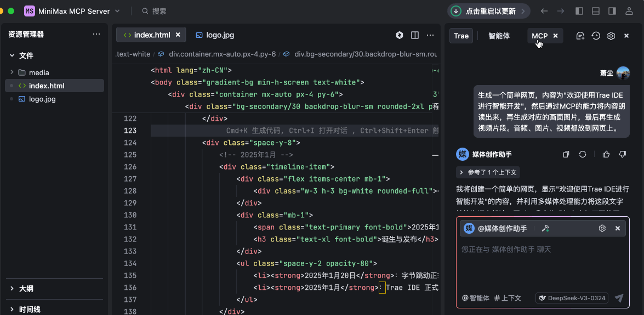Focus the chat input 您正在与 媒体创作助手 聊天

543,263
